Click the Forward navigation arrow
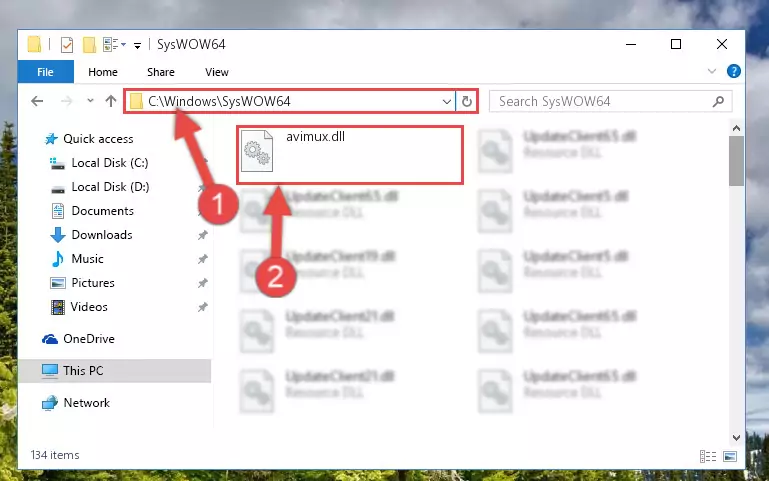 [x=67, y=101]
